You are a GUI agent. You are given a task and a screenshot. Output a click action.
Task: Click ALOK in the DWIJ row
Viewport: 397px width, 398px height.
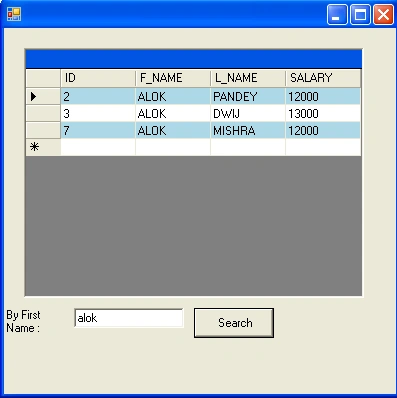coord(173,114)
